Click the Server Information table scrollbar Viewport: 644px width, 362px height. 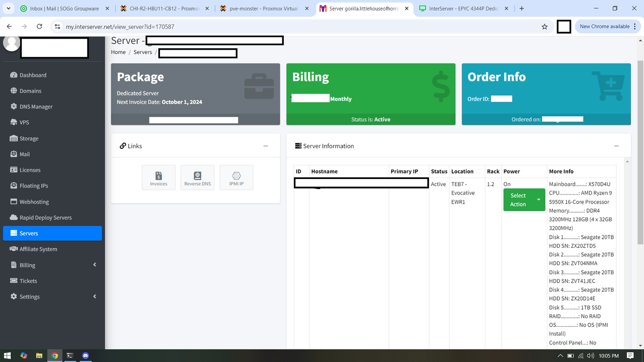pyautogui.click(x=627, y=254)
